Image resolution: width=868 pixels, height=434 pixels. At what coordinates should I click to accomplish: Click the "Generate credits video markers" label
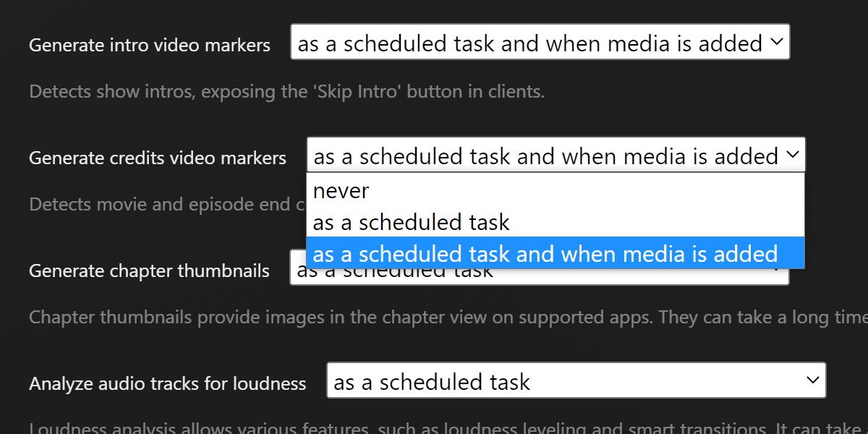click(x=158, y=158)
